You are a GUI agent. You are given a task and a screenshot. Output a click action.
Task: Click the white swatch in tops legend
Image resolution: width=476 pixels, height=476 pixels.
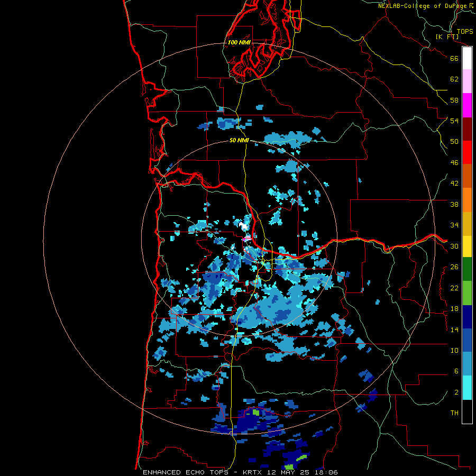467,58
